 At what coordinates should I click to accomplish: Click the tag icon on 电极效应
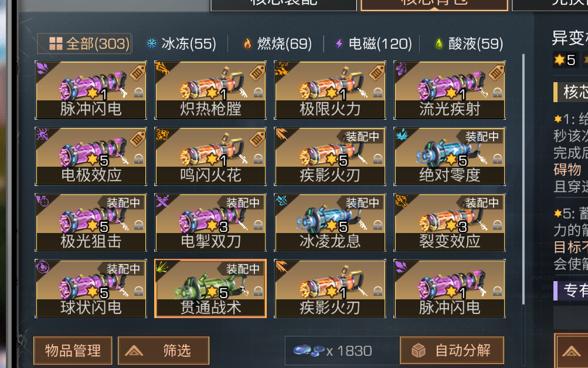[x=138, y=139]
